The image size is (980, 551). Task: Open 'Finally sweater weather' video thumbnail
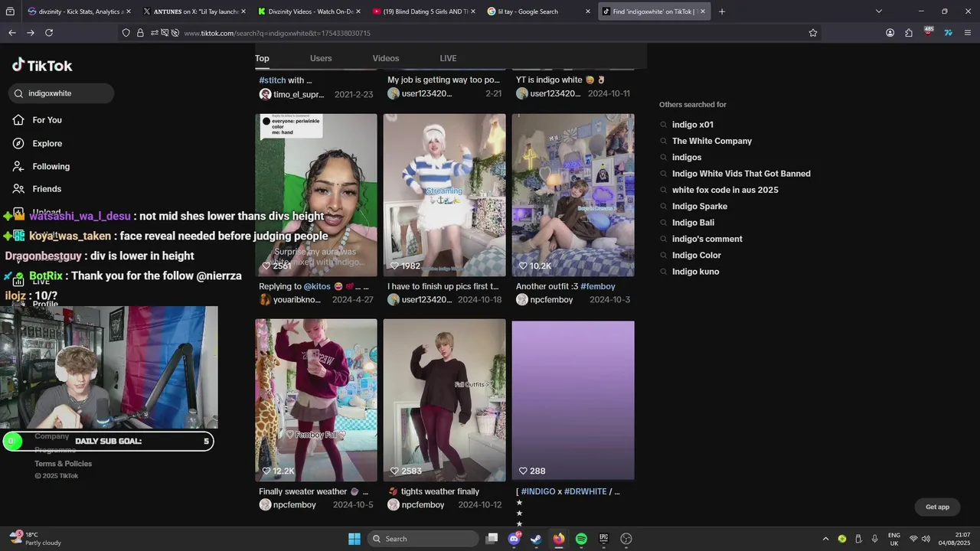pyautogui.click(x=316, y=400)
